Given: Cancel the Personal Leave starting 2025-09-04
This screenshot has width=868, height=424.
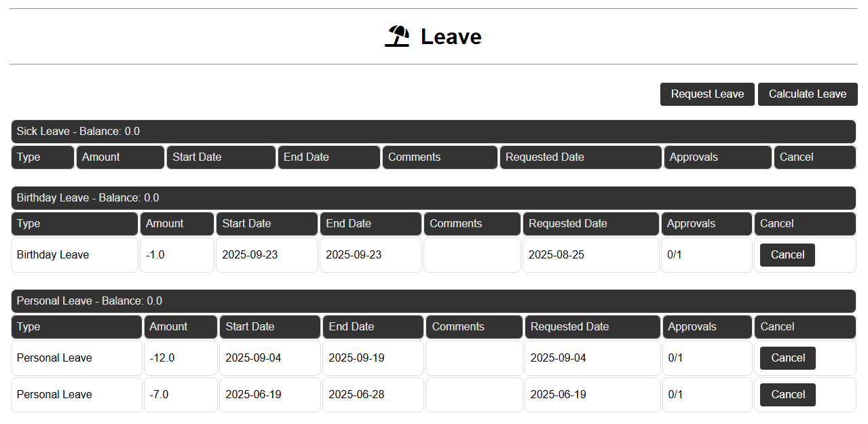Looking at the screenshot, I should (787, 358).
